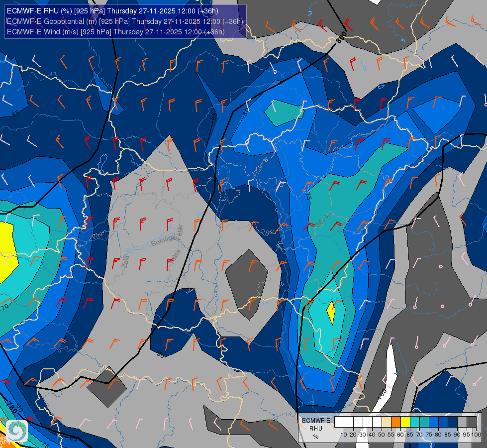Click the swirl logo icon in the corner
The height and width of the screenshot is (448, 487).
coord(16,431)
